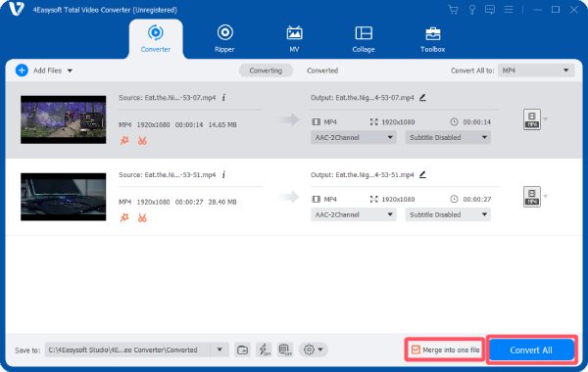Open the feedback chat icon

tap(490, 10)
